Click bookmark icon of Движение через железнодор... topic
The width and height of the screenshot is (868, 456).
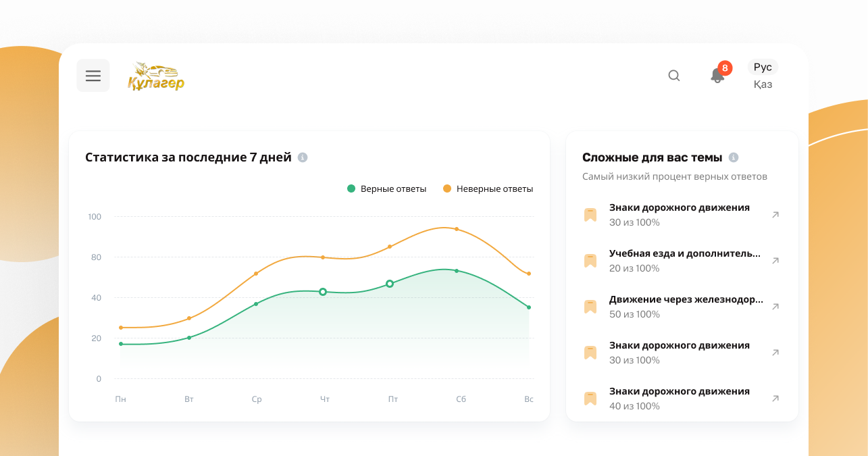[x=590, y=307]
